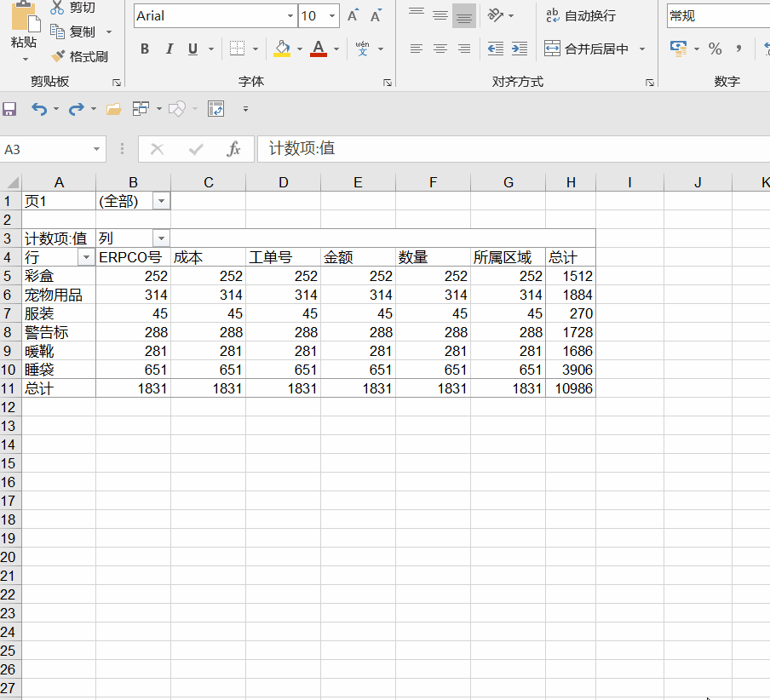Image resolution: width=770 pixels, height=700 pixels.
Task: Align text to middle of cell
Action: (440, 14)
